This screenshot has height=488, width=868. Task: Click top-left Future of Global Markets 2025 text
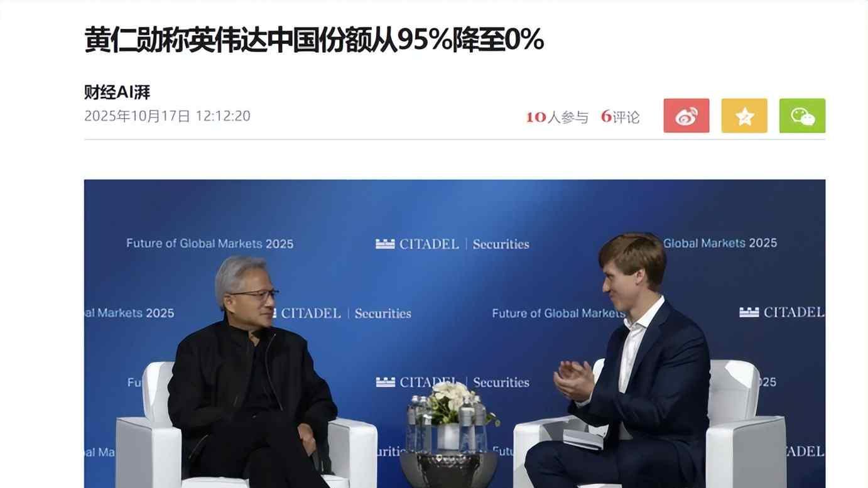coord(210,243)
